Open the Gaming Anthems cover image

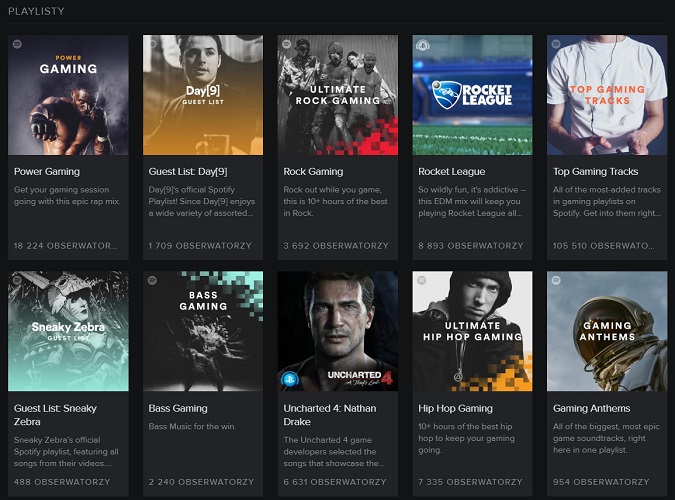pyautogui.click(x=607, y=331)
